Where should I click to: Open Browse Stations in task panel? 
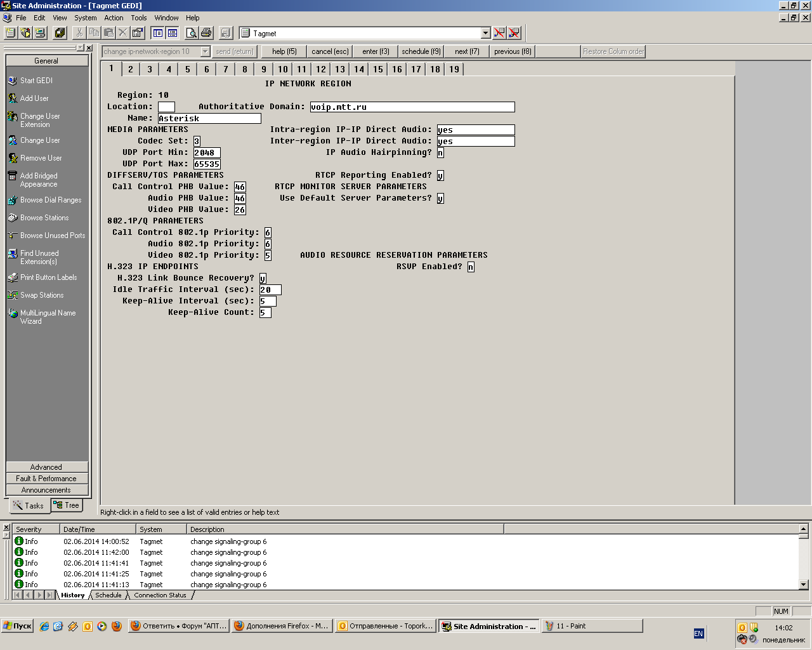(44, 218)
